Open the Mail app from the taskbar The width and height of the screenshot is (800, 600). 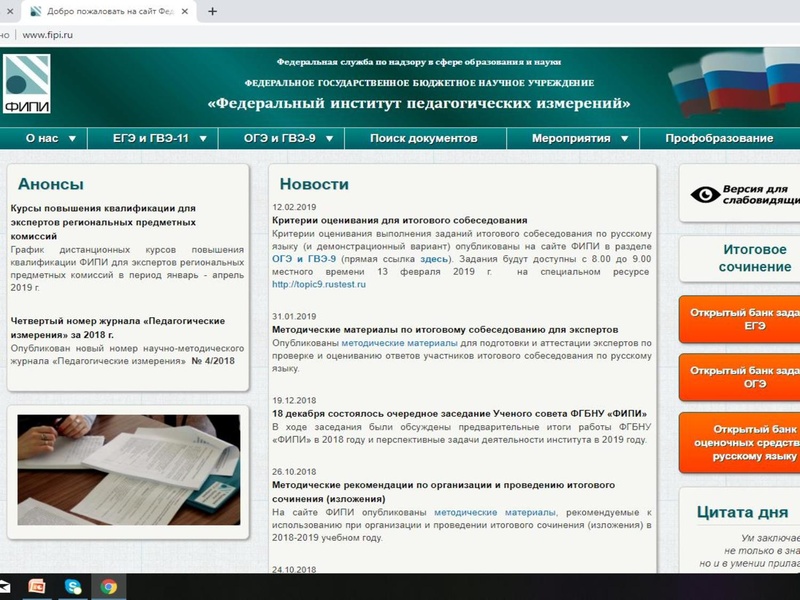tap(6, 584)
